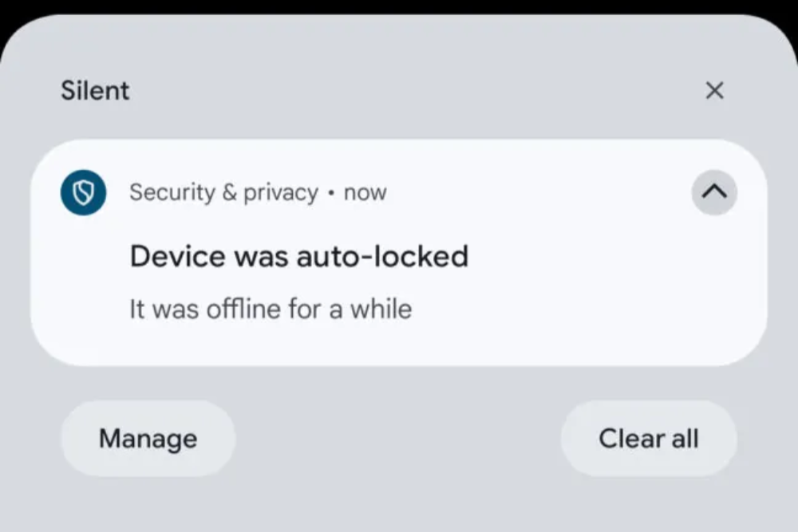Select the 'Security & privacy' app name label
This screenshot has height=532, width=798.
(x=224, y=192)
